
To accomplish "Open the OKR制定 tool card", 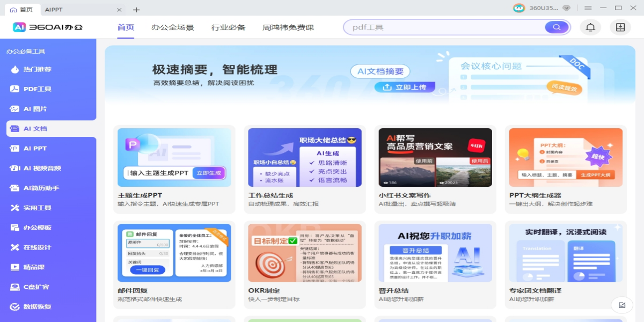I will click(305, 253).
